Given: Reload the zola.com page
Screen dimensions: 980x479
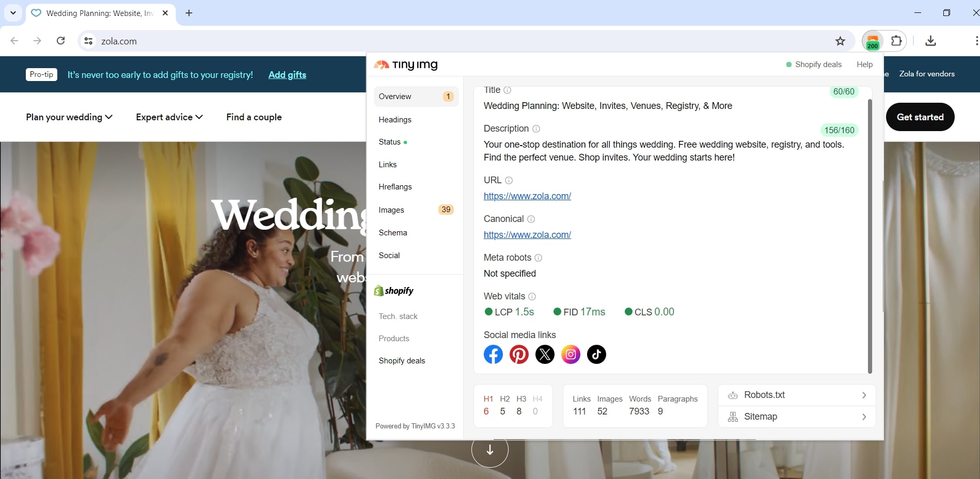Looking at the screenshot, I should 60,41.
